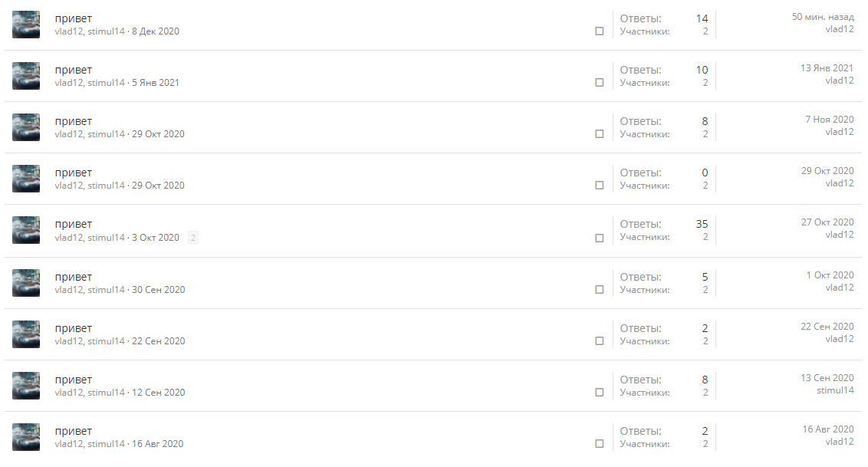Open avatar of conversation started 8 Дек 2020

tap(26, 25)
